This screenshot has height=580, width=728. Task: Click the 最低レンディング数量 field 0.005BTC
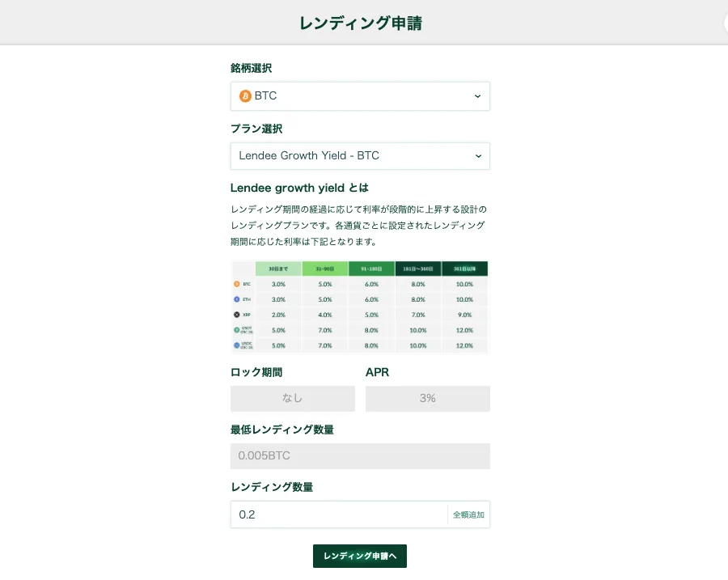click(360, 456)
